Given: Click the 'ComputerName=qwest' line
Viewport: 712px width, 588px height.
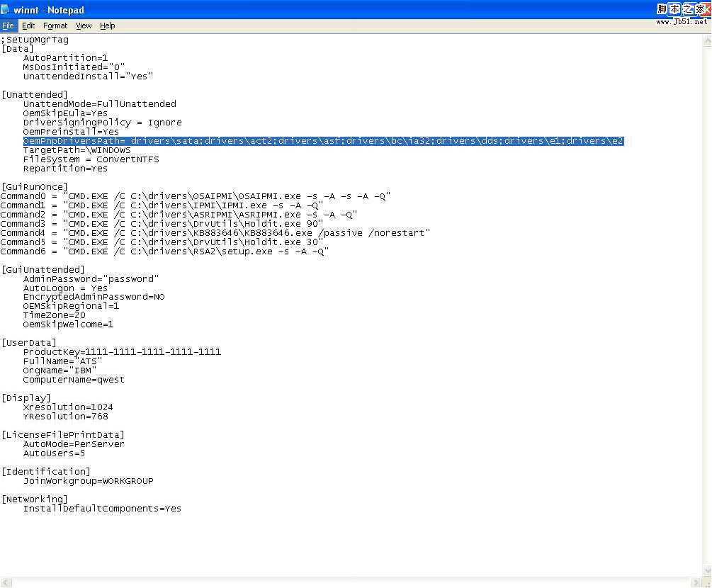Looking at the screenshot, I should 74,380.
